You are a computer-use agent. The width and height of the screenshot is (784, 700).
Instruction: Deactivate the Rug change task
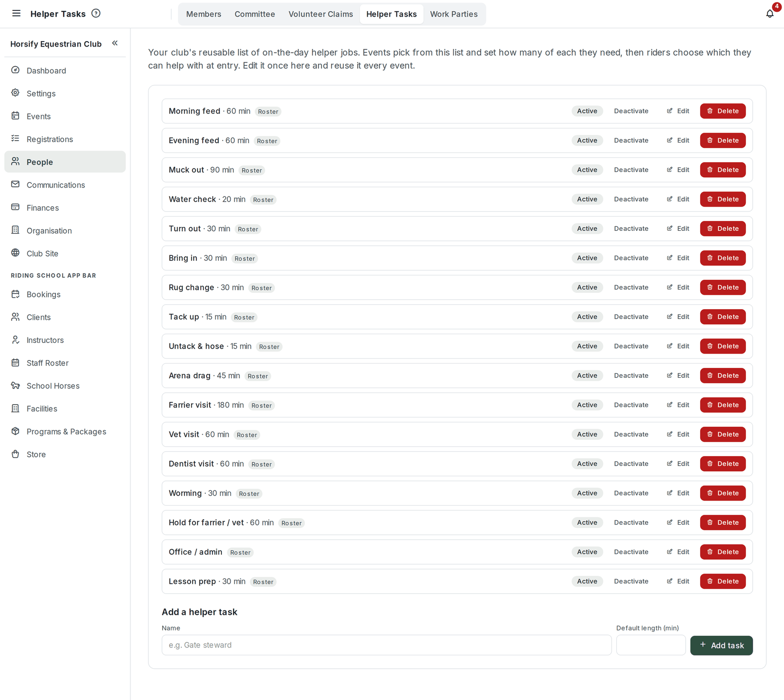pyautogui.click(x=631, y=288)
